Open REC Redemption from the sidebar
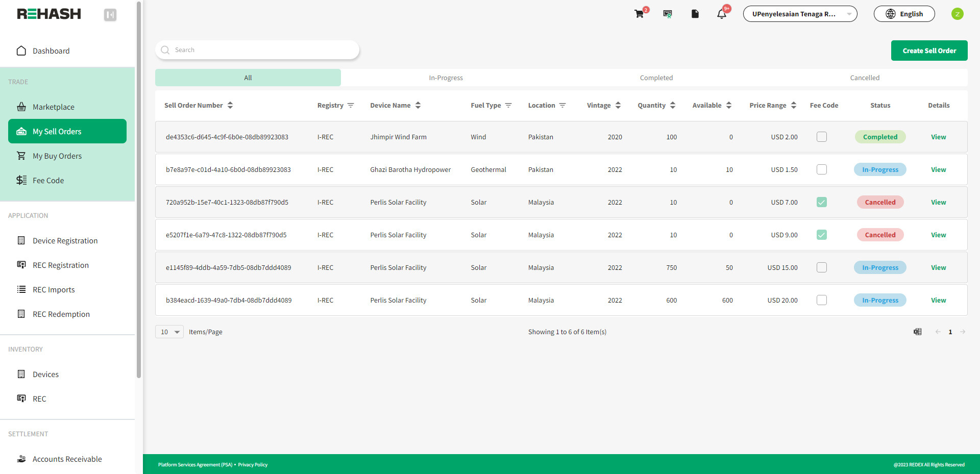The width and height of the screenshot is (980, 474). click(61, 314)
